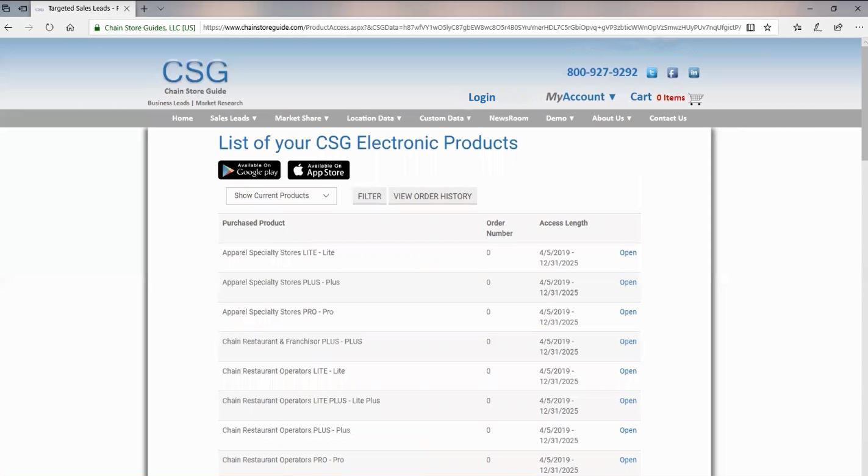Select 'Chain Restaurant Operators PRO - Pro' text
Viewport: 868px width, 476px height.
pyautogui.click(x=283, y=460)
